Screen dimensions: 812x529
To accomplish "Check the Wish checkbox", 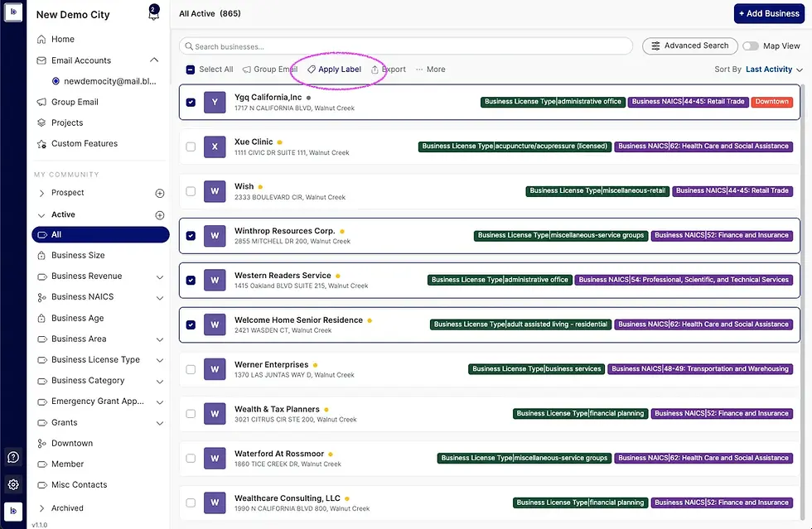I will (x=191, y=191).
